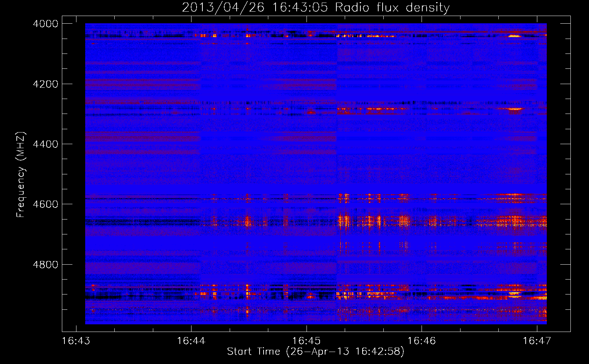Screen dimensions: 589x364
Task: Click the 16:46 time tick label
Action: [x=422, y=341]
